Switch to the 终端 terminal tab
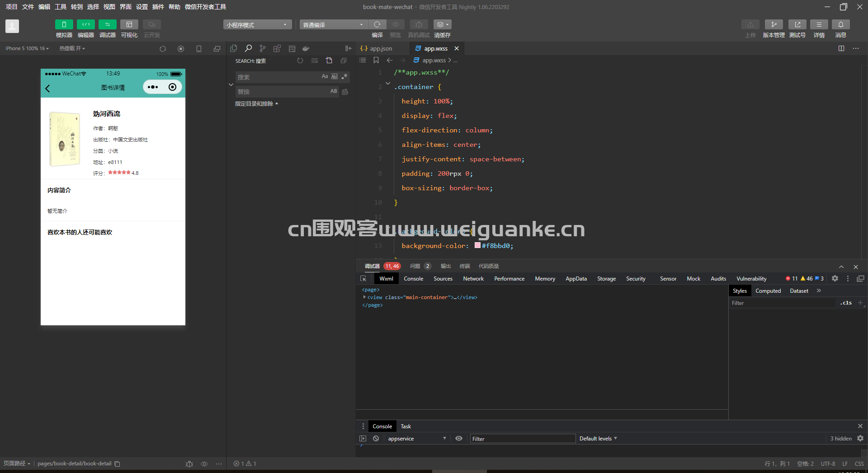 click(x=465, y=266)
